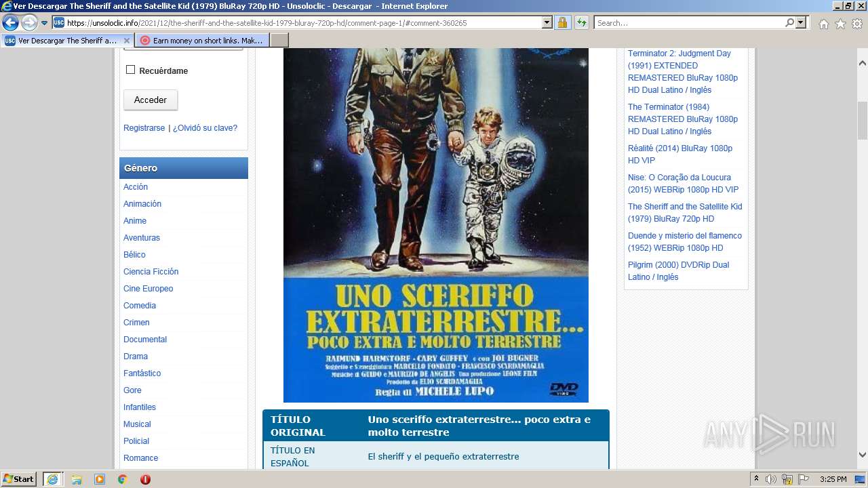
Task: Open Duende y misterio del flamenco link
Action: 685,242
